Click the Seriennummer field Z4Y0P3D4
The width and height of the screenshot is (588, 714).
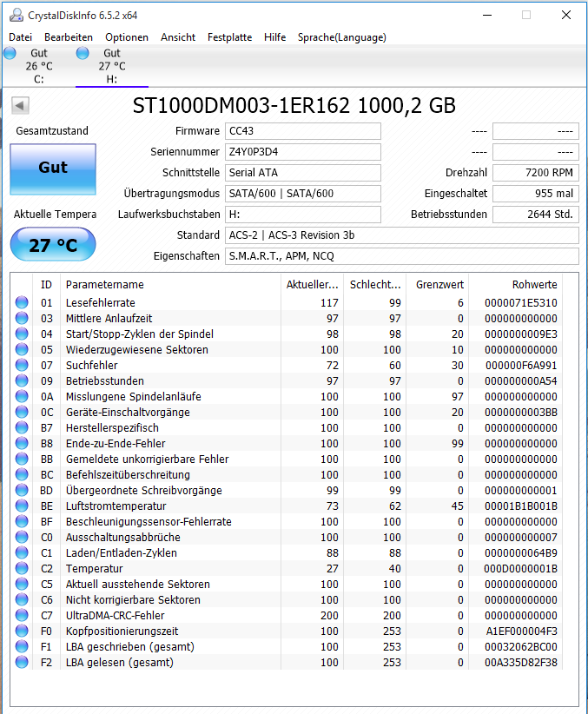pos(303,152)
